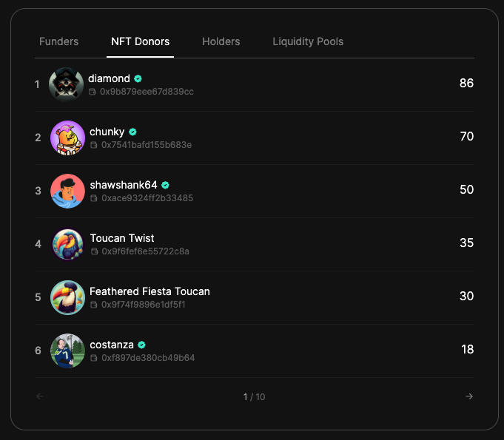Select the Liquidity Pools tab

[x=308, y=41]
